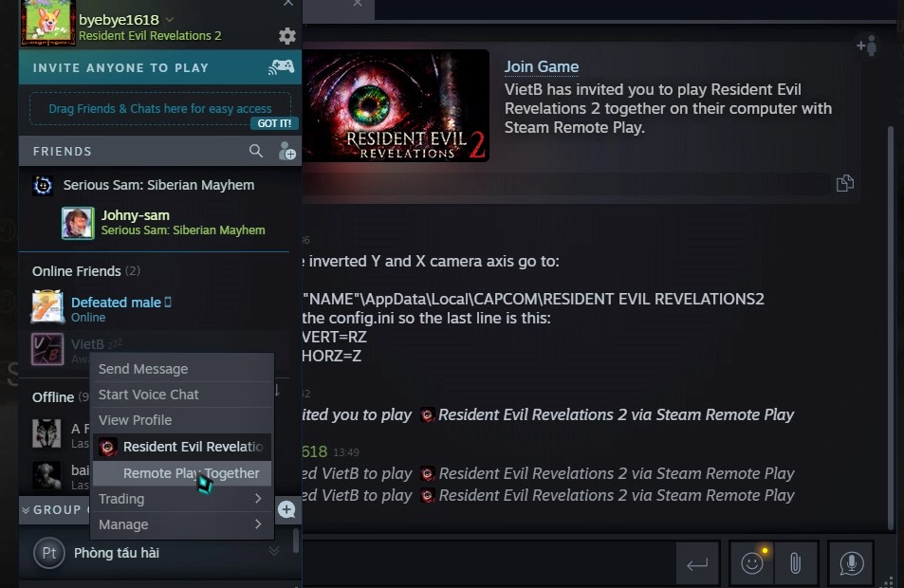Viewport: 904px width, 588px height.
Task: Click add friend to chat icon
Action: 867,46
